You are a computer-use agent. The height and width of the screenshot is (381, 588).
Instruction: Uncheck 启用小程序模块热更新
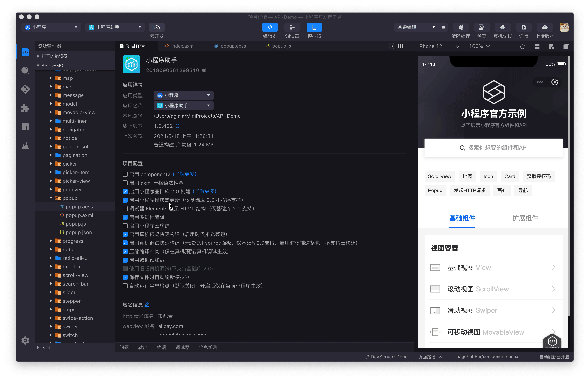[x=125, y=200]
